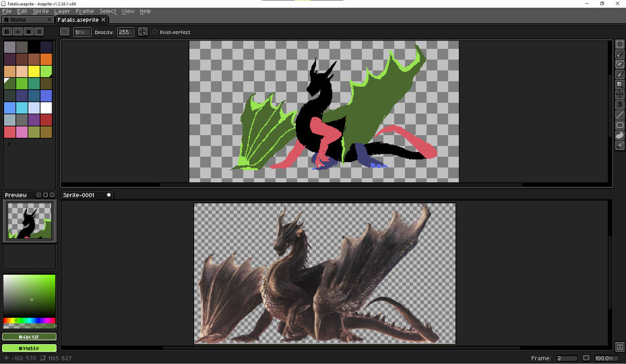Click the sprite size 1165 627 readout
The height and width of the screenshot is (364, 626).
tap(56, 358)
